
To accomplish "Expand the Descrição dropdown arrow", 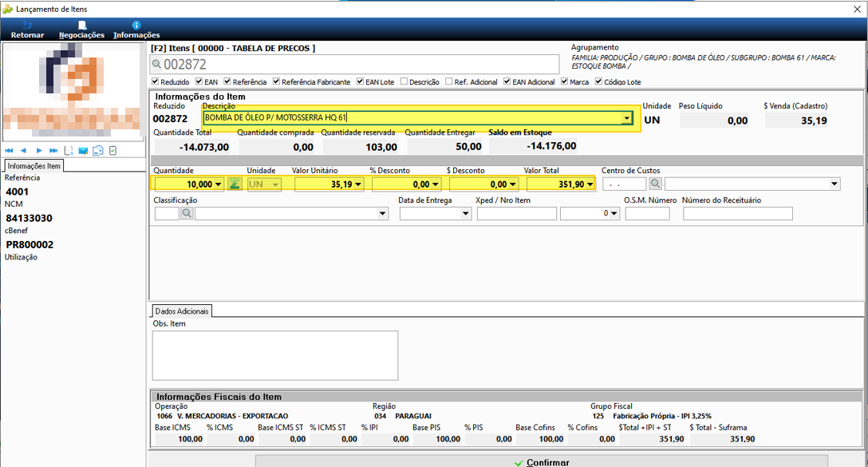I will 626,118.
